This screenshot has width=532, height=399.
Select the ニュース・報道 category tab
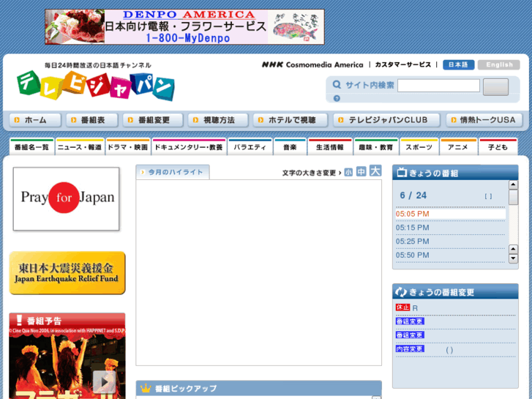click(80, 147)
